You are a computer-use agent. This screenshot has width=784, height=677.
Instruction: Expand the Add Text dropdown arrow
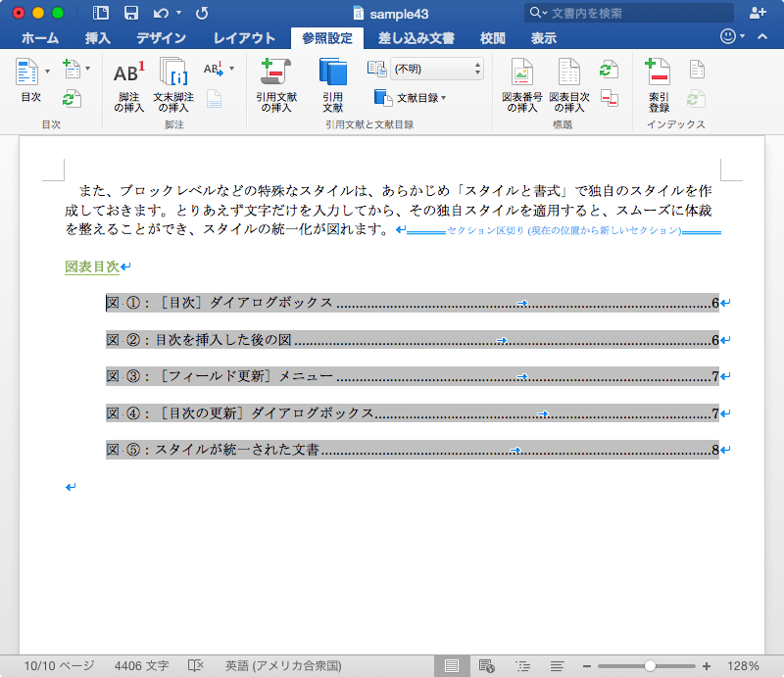[87, 69]
